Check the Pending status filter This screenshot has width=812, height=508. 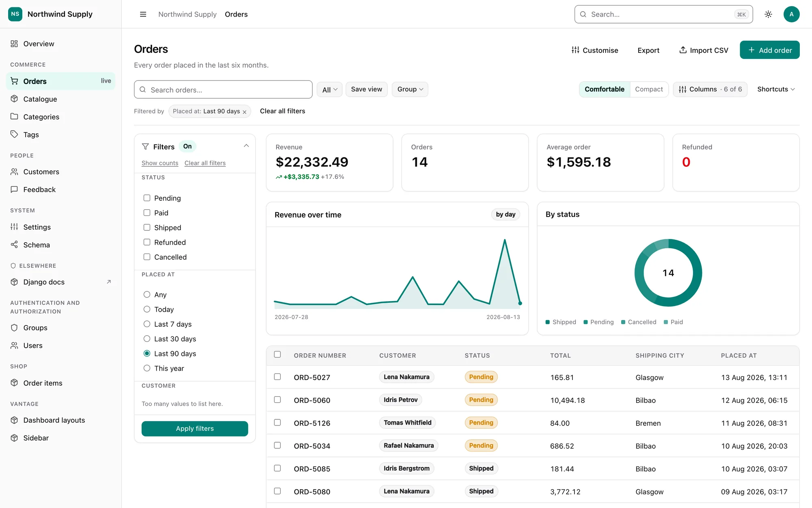[147, 198]
